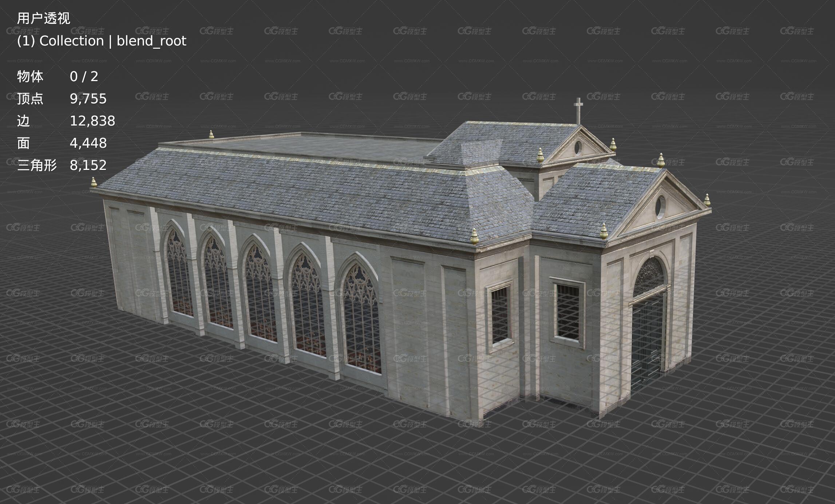This screenshot has width=835, height=504.
Task: Click the face count '4,448'
Action: coord(88,143)
